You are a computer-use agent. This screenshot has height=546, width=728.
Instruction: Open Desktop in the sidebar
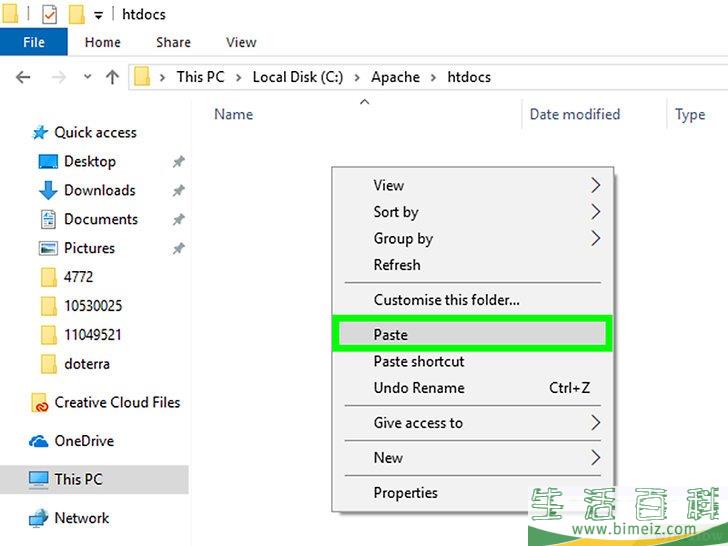point(90,162)
